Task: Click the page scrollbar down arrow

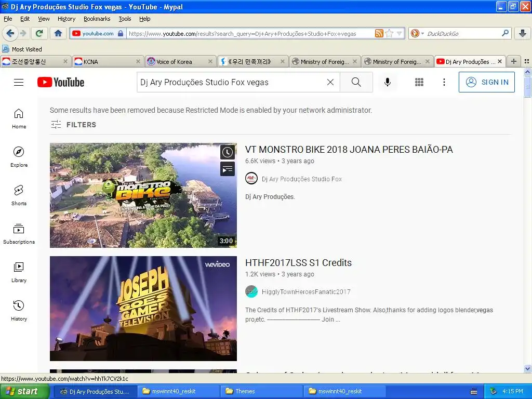Action: (527, 368)
